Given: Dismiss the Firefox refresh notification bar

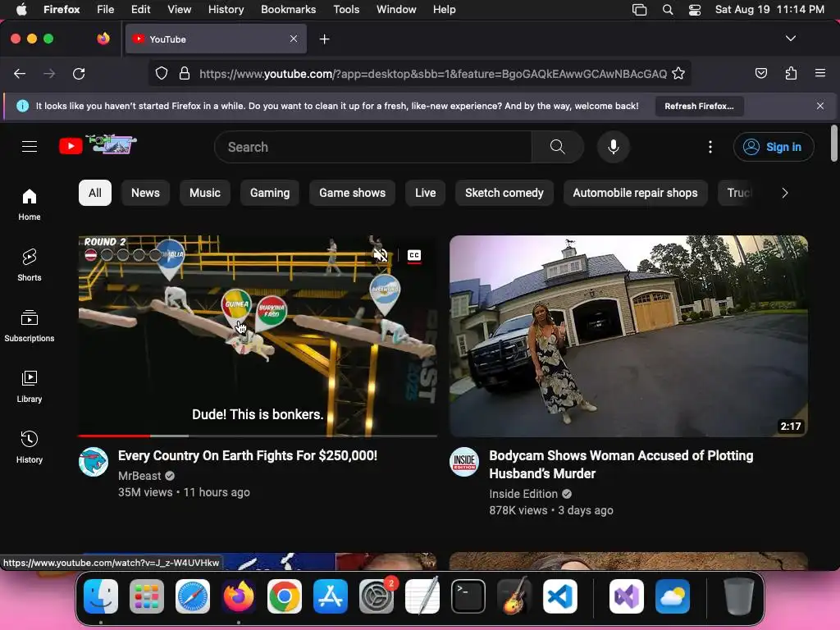Looking at the screenshot, I should tap(820, 106).
